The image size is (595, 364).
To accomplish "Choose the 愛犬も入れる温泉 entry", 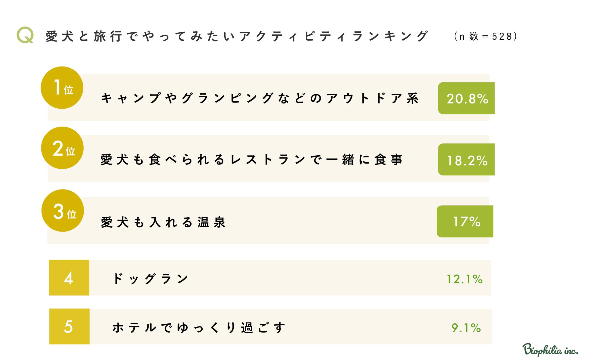I will click(x=163, y=222).
